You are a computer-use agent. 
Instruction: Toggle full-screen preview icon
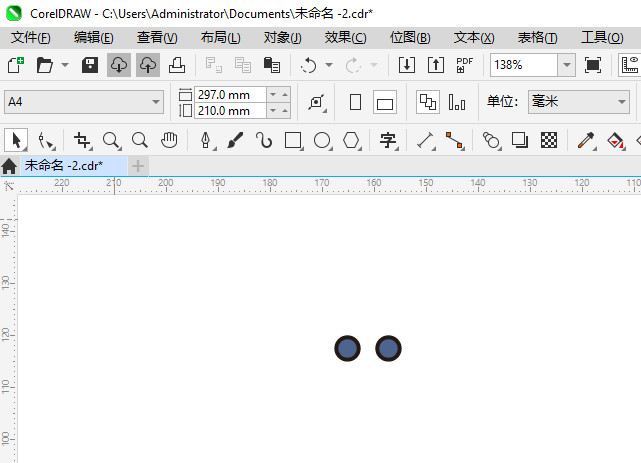pos(593,65)
